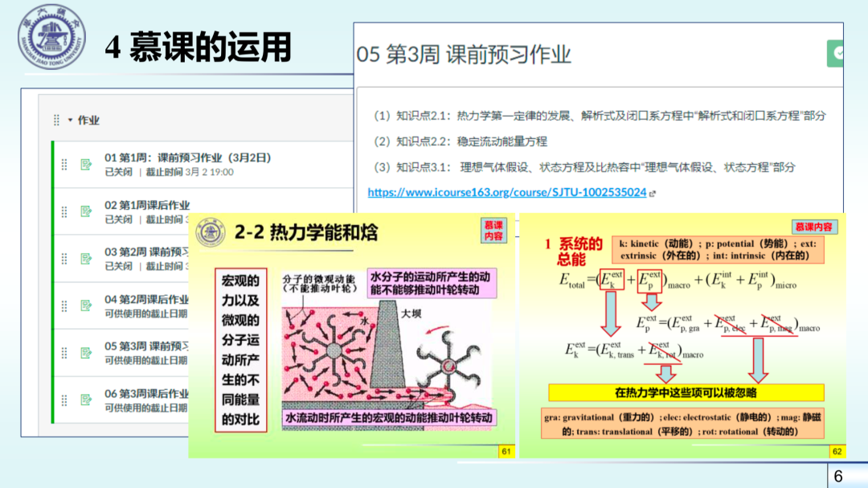Viewport: 868px width, 488px height.
Task: Select the 06 第3周课后作业 entry
Action: [x=147, y=393]
